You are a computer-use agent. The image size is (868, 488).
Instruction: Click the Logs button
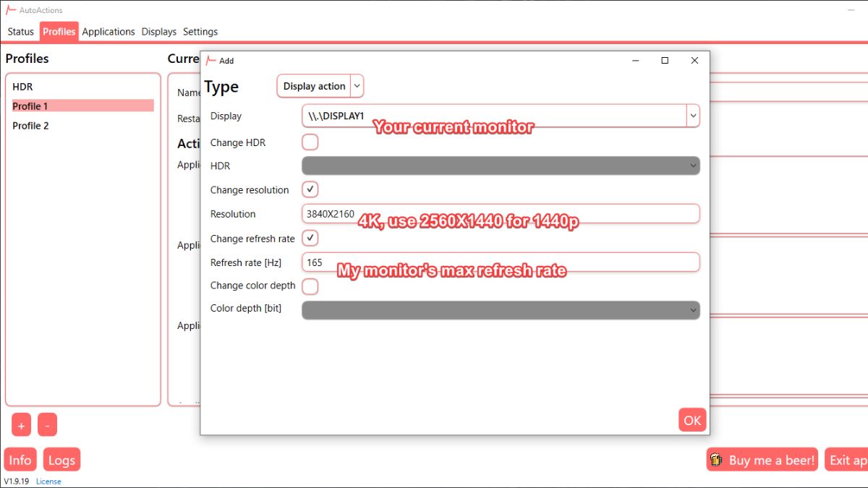tap(61, 459)
